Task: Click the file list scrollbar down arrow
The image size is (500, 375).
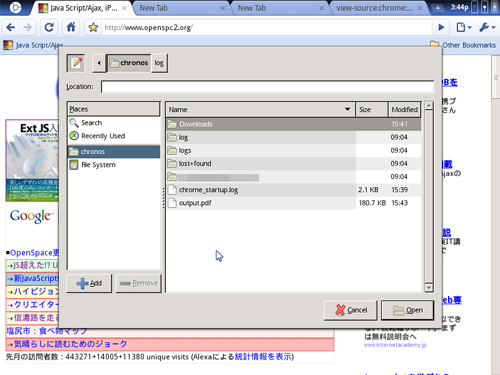Action: coord(429,288)
